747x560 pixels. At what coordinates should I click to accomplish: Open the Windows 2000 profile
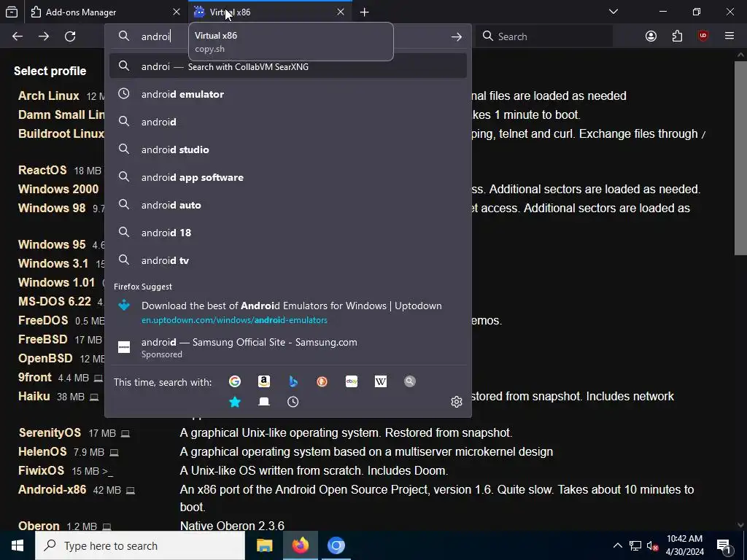(58, 189)
